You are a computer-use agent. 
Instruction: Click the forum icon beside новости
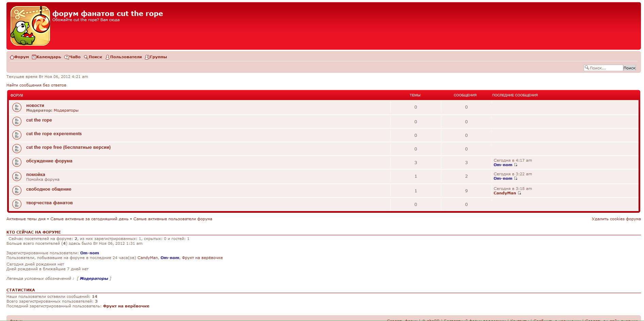(17, 108)
